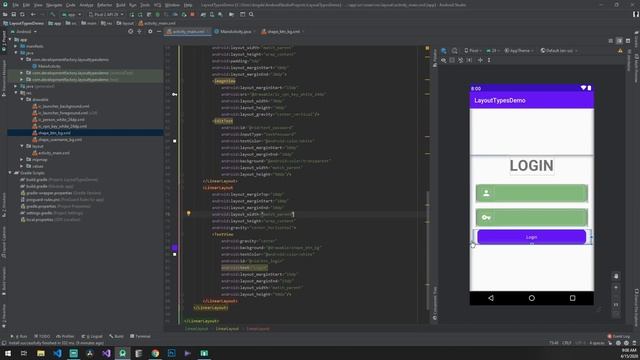Hide the Project panel with the minus icon
640x360 pixels.
tap(159, 31)
